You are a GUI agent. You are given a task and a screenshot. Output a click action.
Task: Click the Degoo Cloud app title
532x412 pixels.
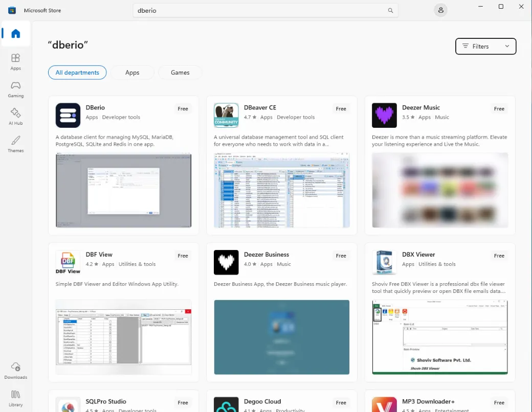pos(262,401)
